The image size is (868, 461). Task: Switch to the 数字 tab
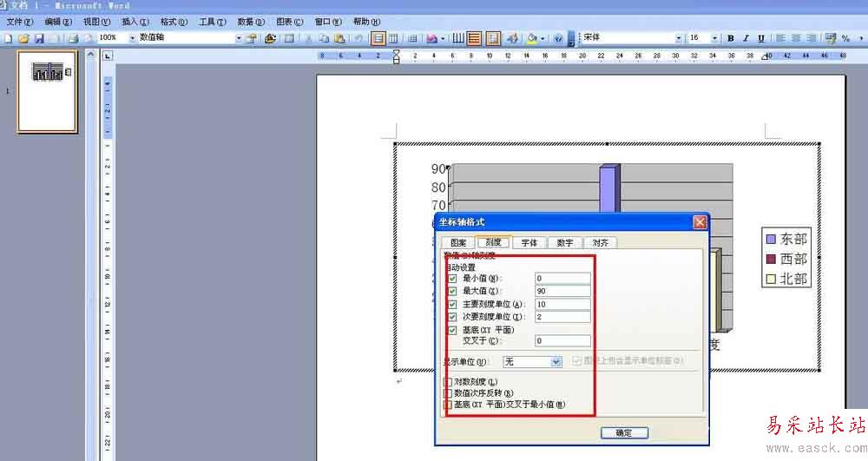[x=565, y=242]
